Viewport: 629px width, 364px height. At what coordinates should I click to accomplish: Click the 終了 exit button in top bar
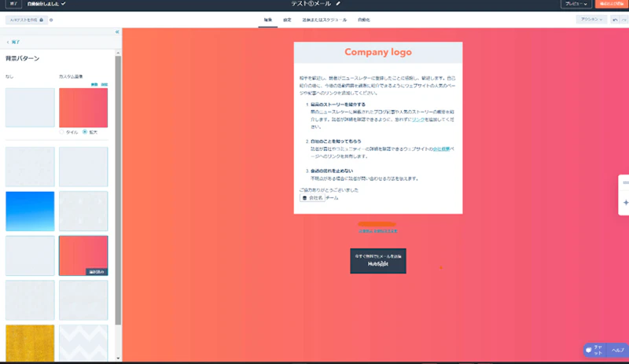pos(13,4)
